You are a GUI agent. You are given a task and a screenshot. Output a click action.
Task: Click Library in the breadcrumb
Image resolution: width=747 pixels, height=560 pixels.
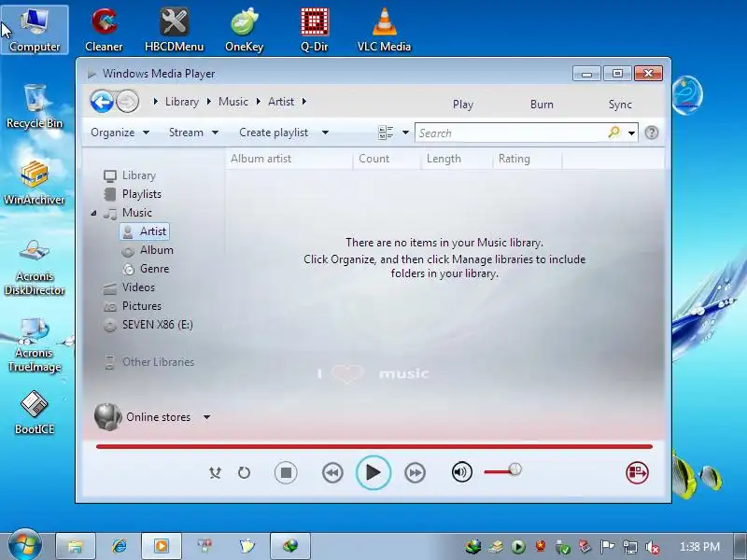click(x=181, y=102)
